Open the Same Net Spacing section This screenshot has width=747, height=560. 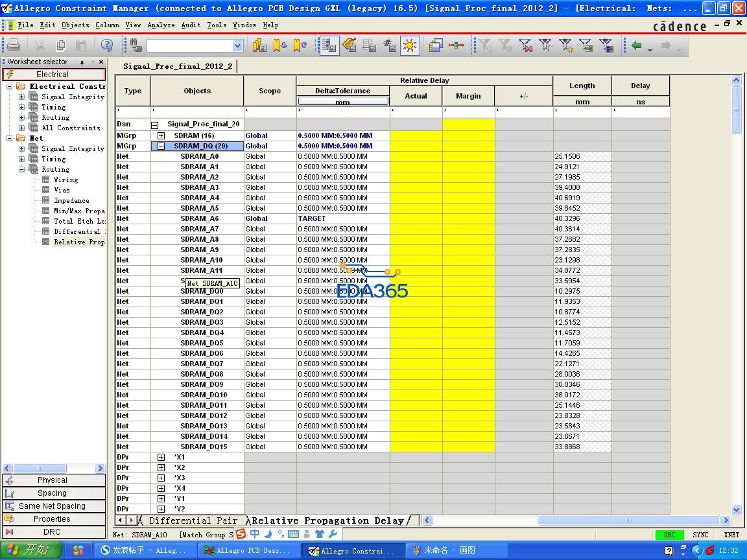tap(53, 506)
